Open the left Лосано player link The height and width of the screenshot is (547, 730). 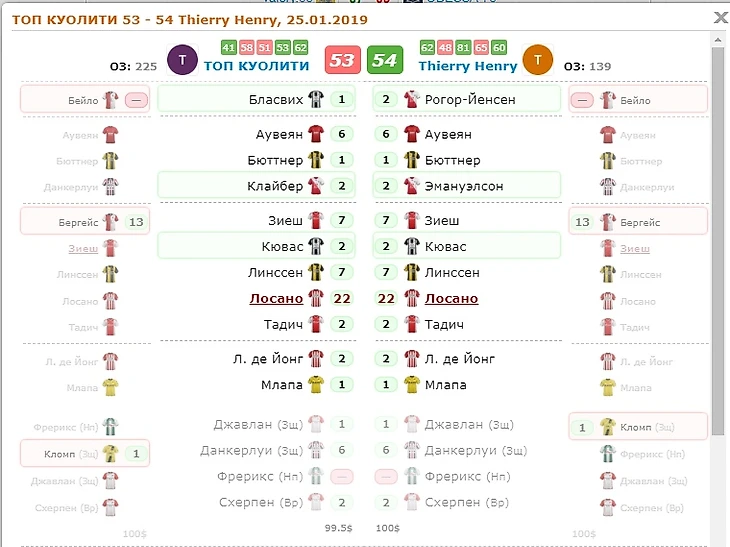(275, 298)
